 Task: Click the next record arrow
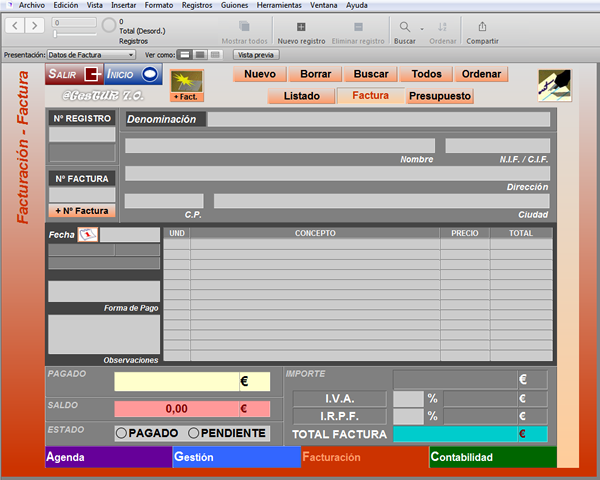coord(34,26)
